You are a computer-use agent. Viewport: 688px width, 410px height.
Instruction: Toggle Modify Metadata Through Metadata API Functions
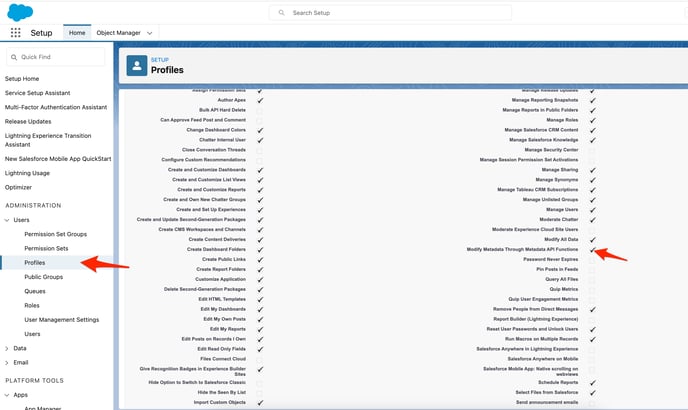click(592, 250)
